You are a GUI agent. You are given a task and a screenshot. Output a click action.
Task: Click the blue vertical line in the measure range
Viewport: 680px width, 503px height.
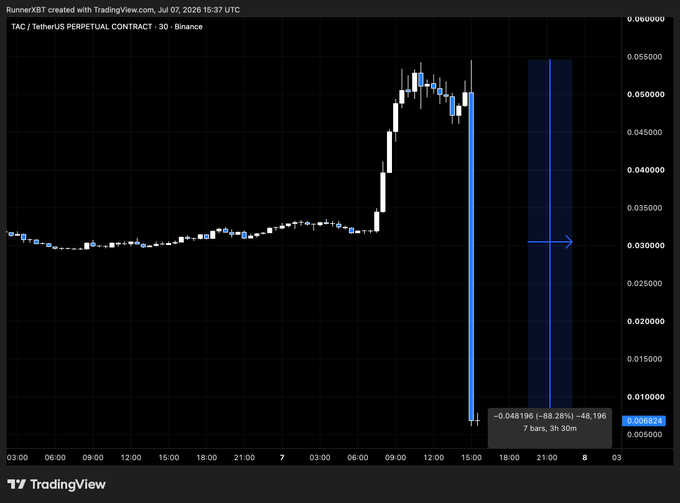550,233
